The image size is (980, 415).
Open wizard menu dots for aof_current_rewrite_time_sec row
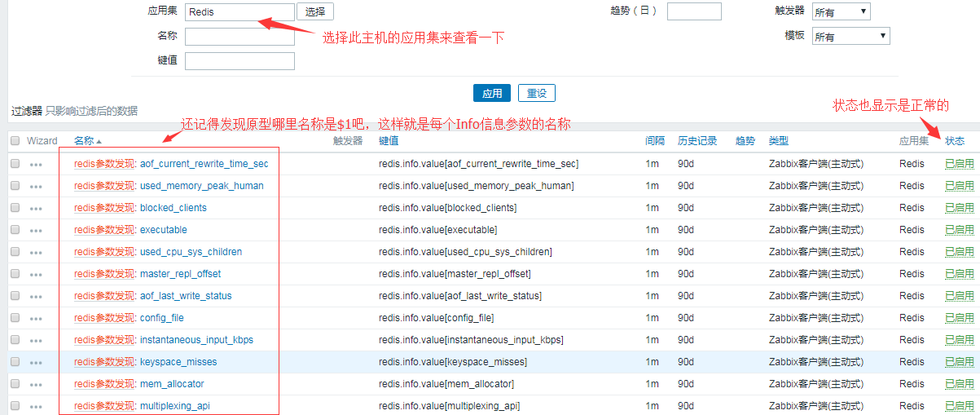point(35,164)
